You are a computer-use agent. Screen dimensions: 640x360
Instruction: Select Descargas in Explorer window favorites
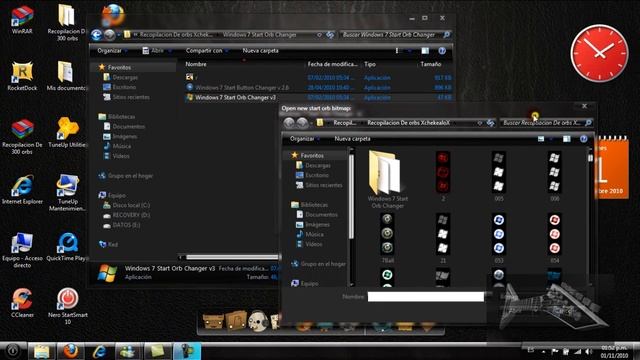pyautogui.click(x=121, y=77)
